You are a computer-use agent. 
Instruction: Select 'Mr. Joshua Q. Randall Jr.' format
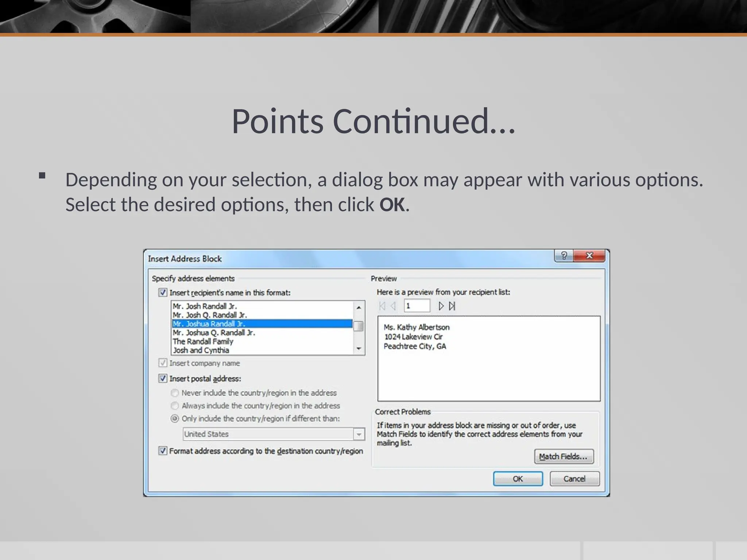point(262,332)
